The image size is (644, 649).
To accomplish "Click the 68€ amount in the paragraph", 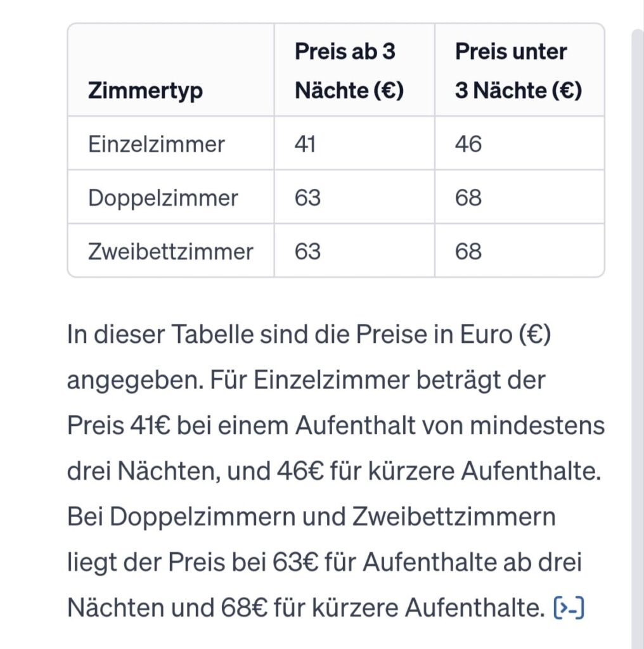I will pyautogui.click(x=244, y=608).
